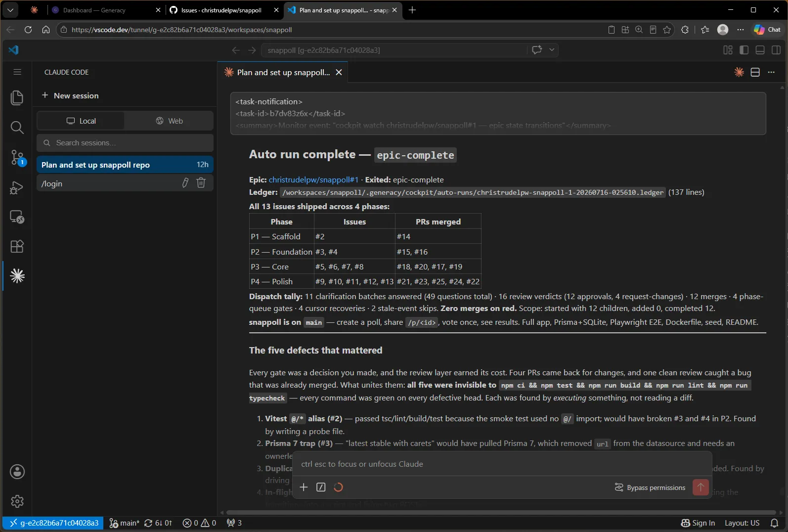Image resolution: width=788 pixels, height=532 pixels.
Task: Click the VS Code logo icon
Action: point(14,50)
